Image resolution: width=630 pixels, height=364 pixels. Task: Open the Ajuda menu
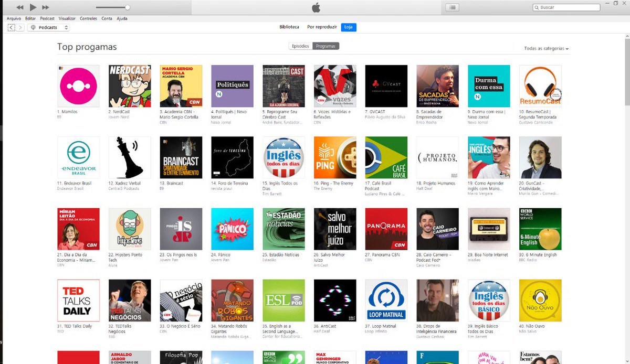[122, 18]
